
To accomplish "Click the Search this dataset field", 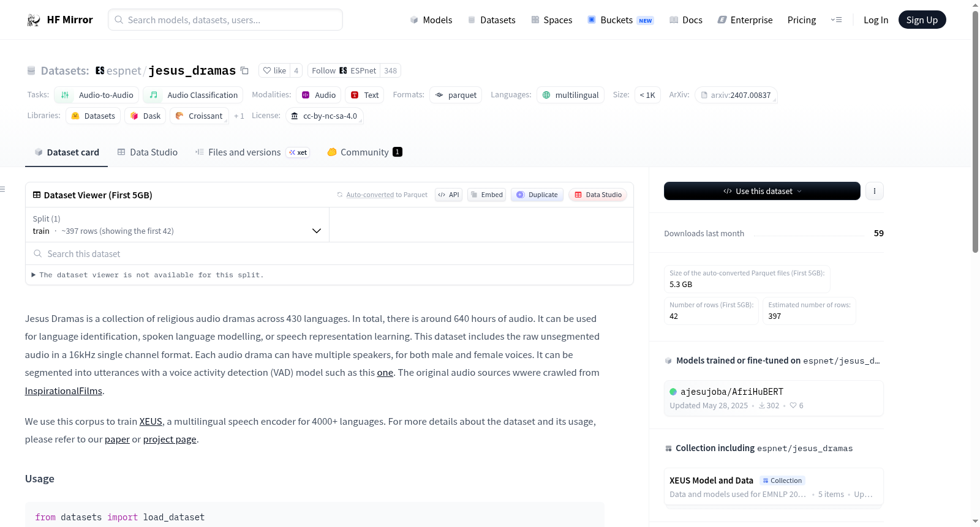I will (330, 253).
